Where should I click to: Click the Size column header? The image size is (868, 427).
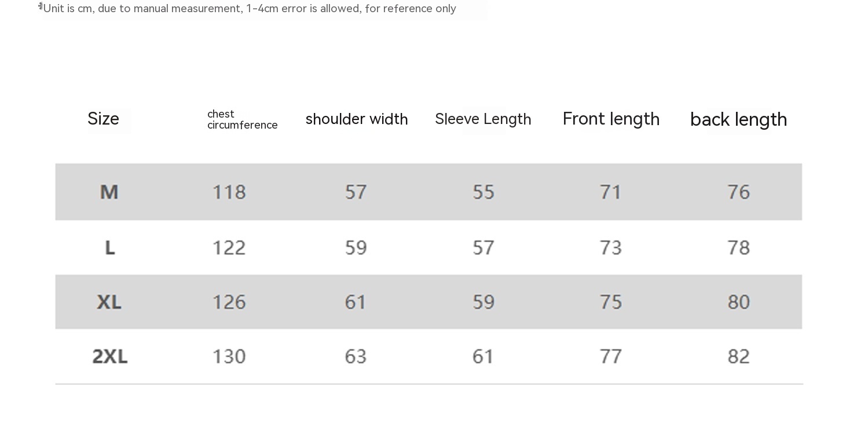103,119
